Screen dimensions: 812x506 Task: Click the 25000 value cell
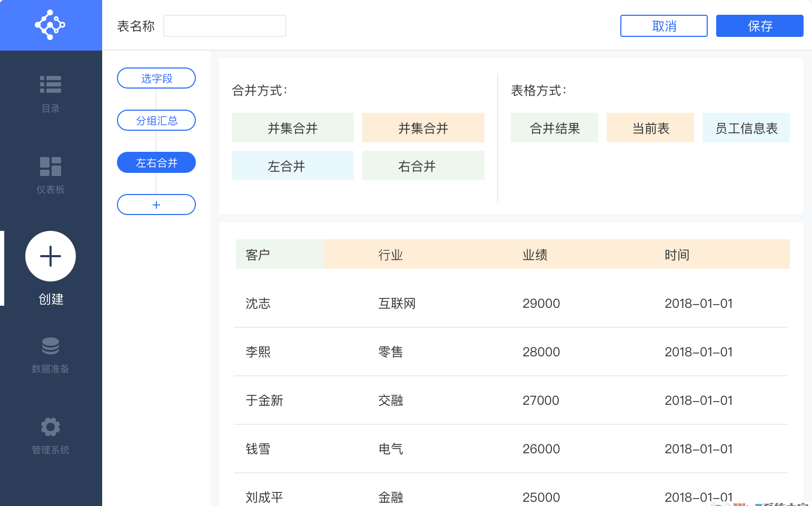541,498
